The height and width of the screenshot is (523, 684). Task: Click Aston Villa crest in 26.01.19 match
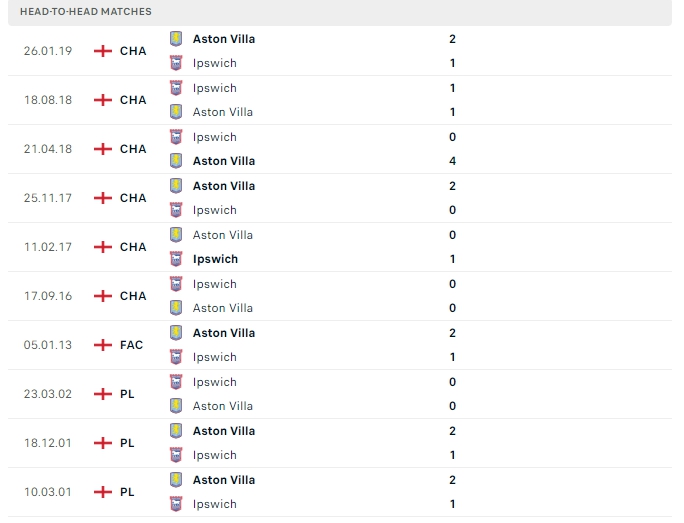[x=177, y=39]
